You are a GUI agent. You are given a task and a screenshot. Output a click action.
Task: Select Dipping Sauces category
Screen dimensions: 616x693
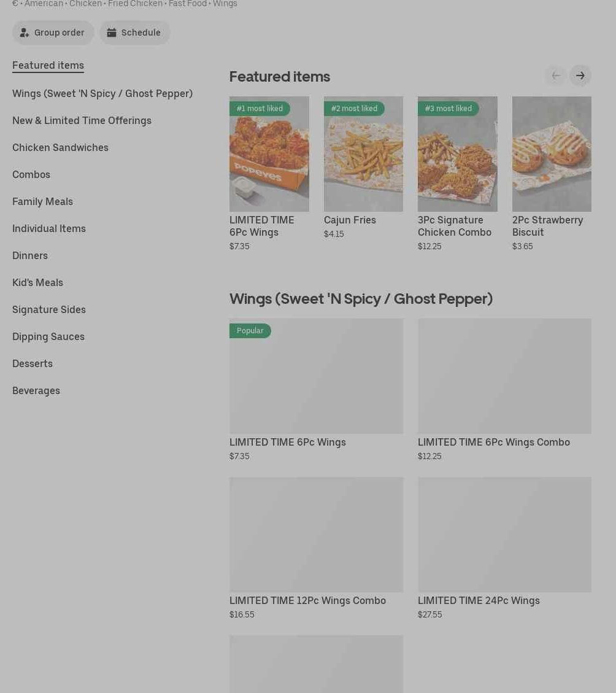point(48,336)
